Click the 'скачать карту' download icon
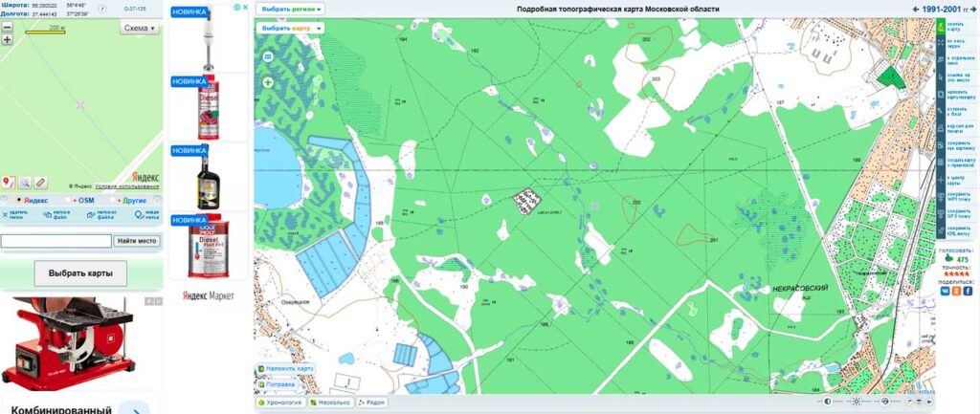980x414 pixels. 941,26
